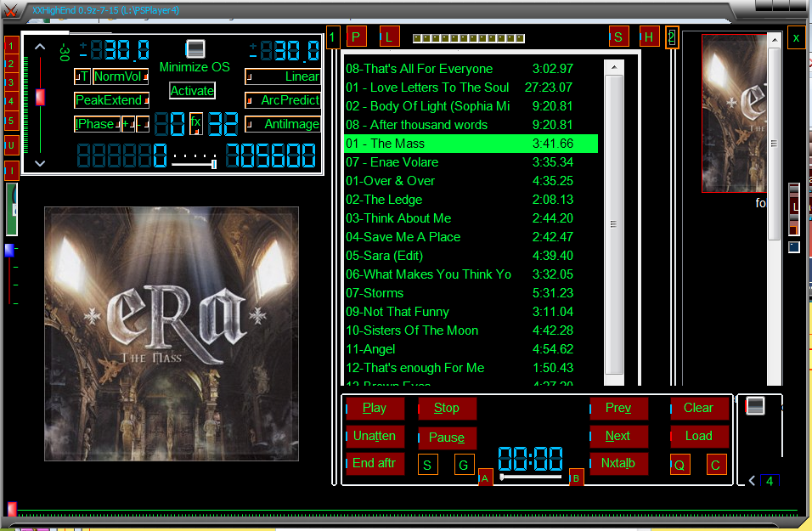The width and height of the screenshot is (812, 531).
Task: Set the A loop marker button
Action: click(485, 477)
